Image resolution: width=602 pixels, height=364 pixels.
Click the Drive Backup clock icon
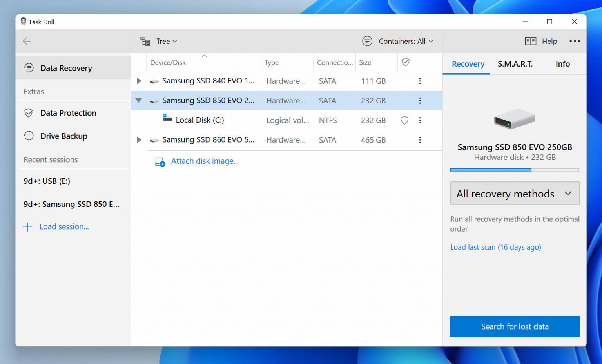coord(29,136)
